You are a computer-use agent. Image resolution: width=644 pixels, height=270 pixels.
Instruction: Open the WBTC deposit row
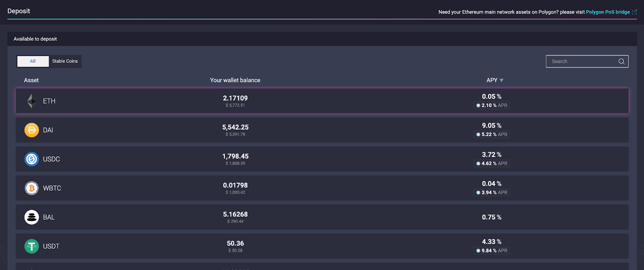point(322,188)
